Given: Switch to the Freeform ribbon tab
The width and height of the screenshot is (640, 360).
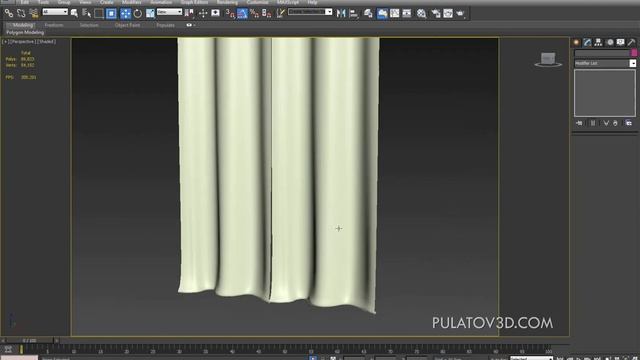Looking at the screenshot, I should (x=54, y=25).
